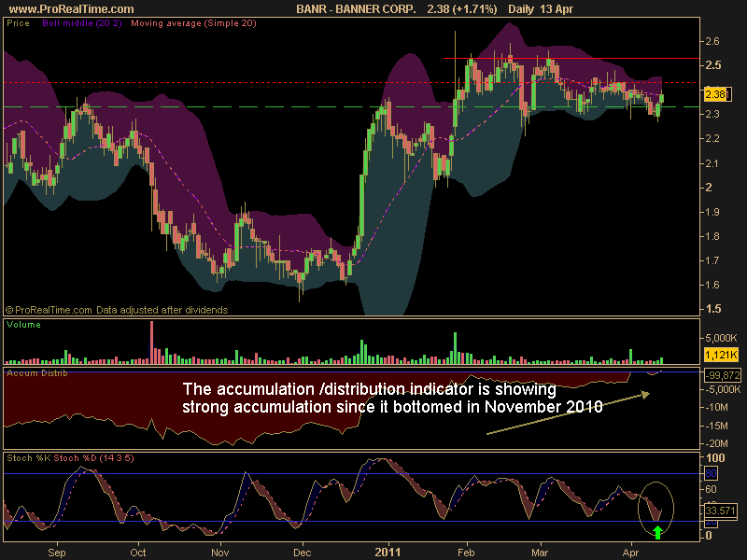The width and height of the screenshot is (747, 560).
Task: Click the yellow 2.38 current price tag
Action: click(x=716, y=94)
